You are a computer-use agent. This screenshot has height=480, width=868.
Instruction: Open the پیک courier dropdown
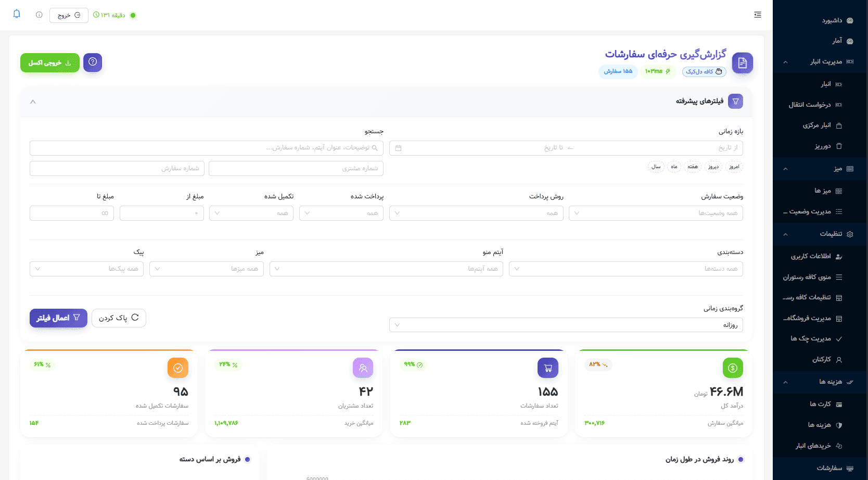(87, 269)
